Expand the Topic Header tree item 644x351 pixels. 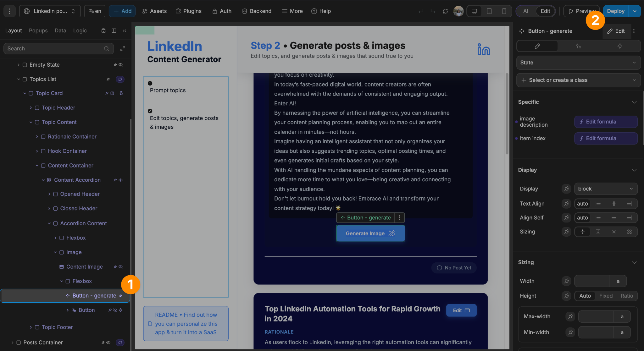[x=31, y=108]
